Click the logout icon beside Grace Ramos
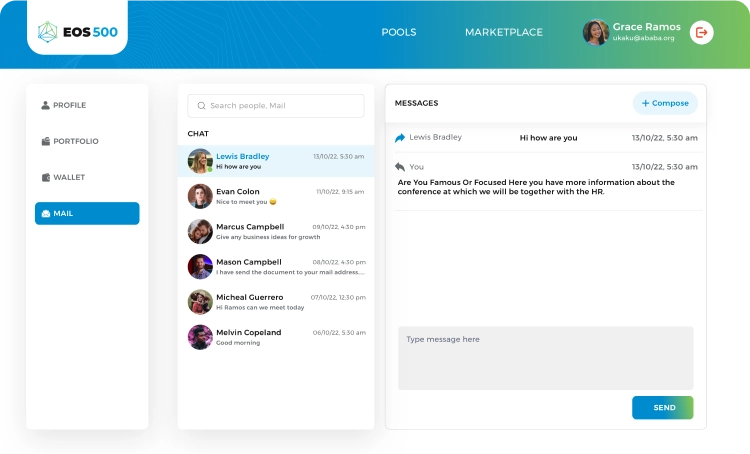 click(702, 32)
